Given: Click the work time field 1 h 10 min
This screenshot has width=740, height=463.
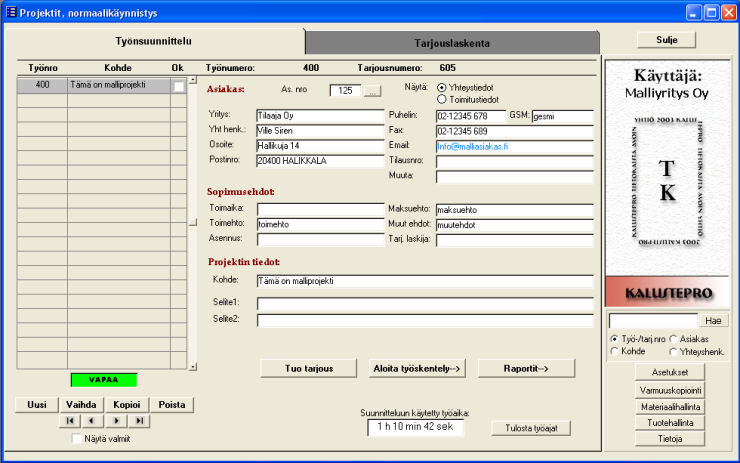Looking at the screenshot, I should coord(415,427).
